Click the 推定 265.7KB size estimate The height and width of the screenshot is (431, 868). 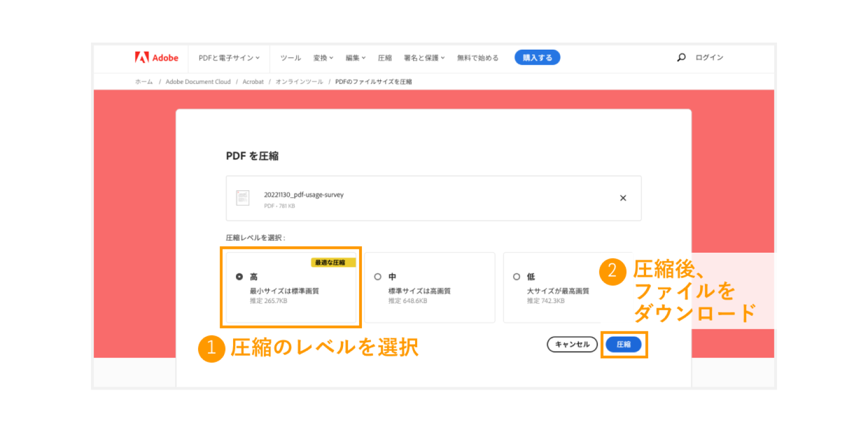tap(269, 301)
